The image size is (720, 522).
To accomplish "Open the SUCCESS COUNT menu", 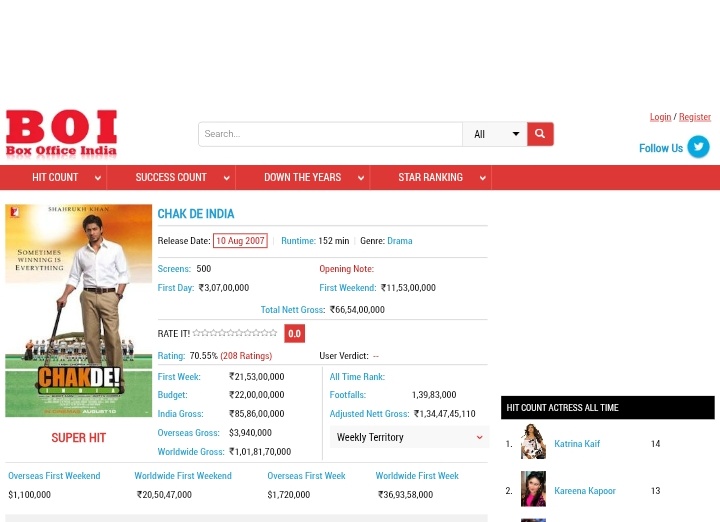I will (x=171, y=177).
